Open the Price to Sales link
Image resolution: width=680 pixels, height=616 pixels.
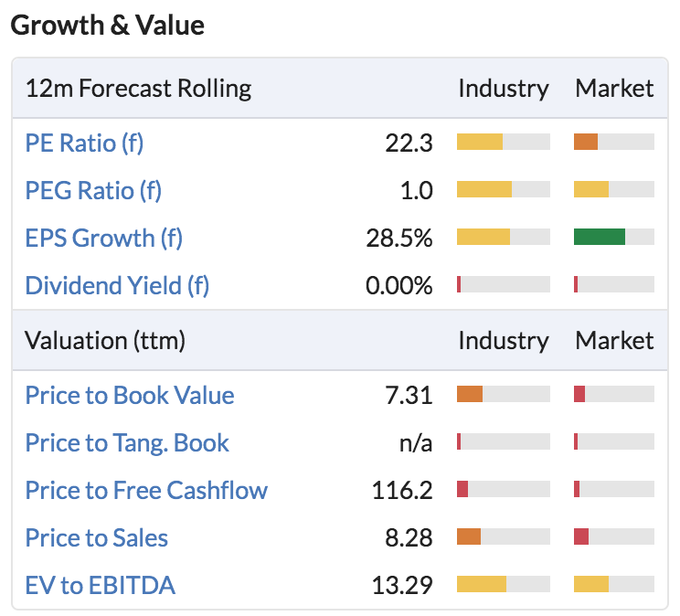pos(96,538)
